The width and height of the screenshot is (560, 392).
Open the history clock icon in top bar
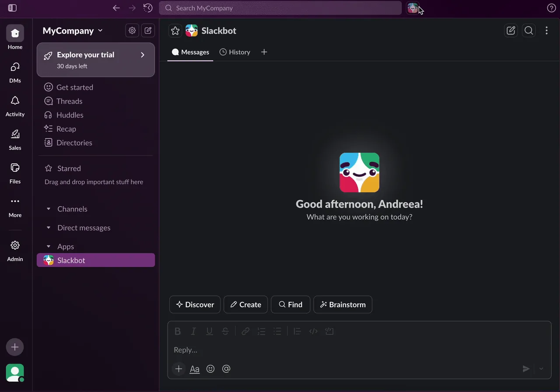(x=148, y=8)
